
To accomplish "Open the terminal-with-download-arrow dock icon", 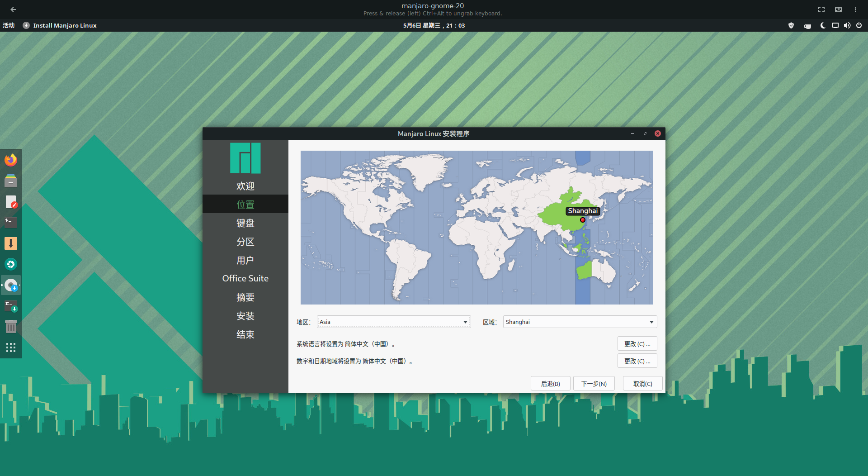I will coord(11,306).
